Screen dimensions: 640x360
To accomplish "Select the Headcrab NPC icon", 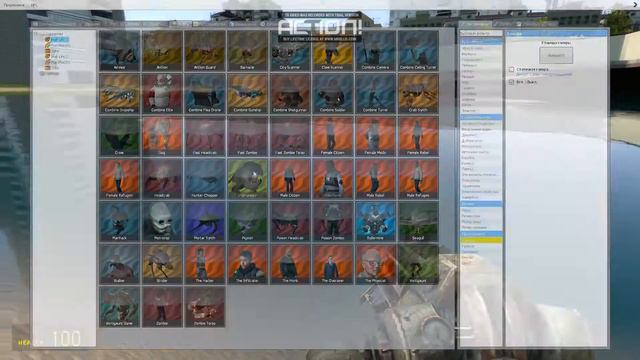I will [162, 179].
